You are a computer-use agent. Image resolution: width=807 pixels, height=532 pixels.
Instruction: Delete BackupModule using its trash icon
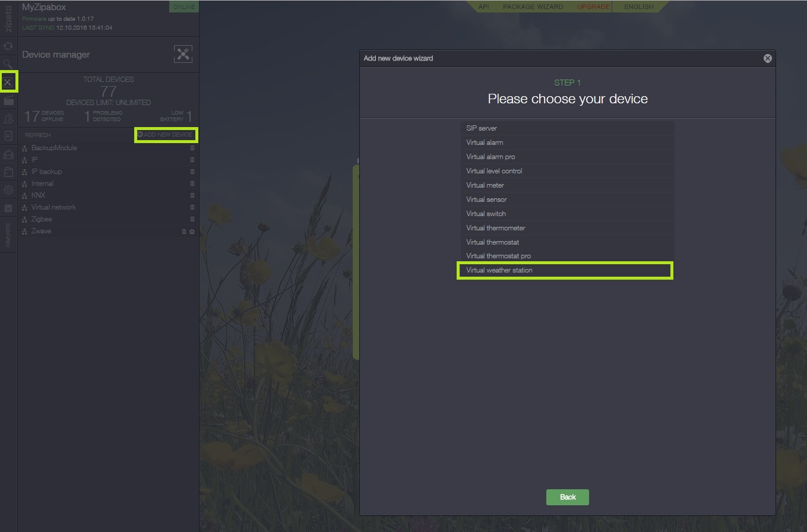192,148
